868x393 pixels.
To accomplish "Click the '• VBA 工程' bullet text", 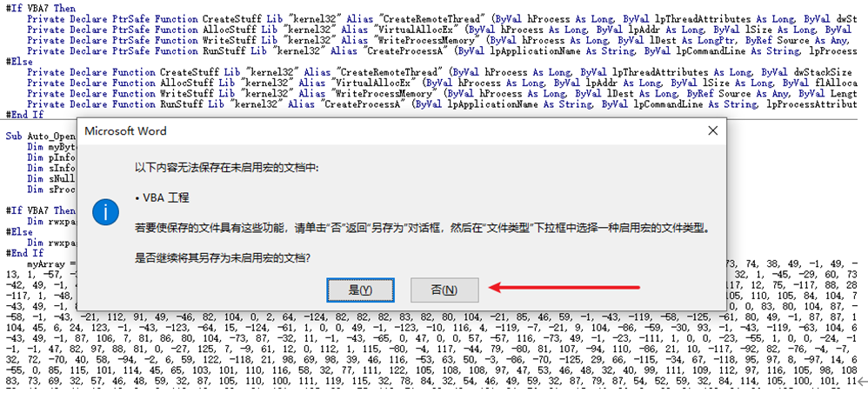I will pos(162,197).
